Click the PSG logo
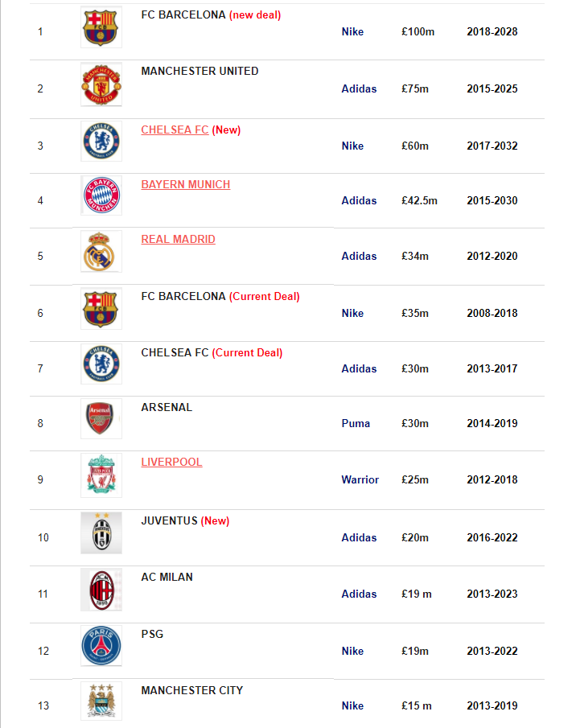The width and height of the screenshot is (580, 728). pos(101,646)
